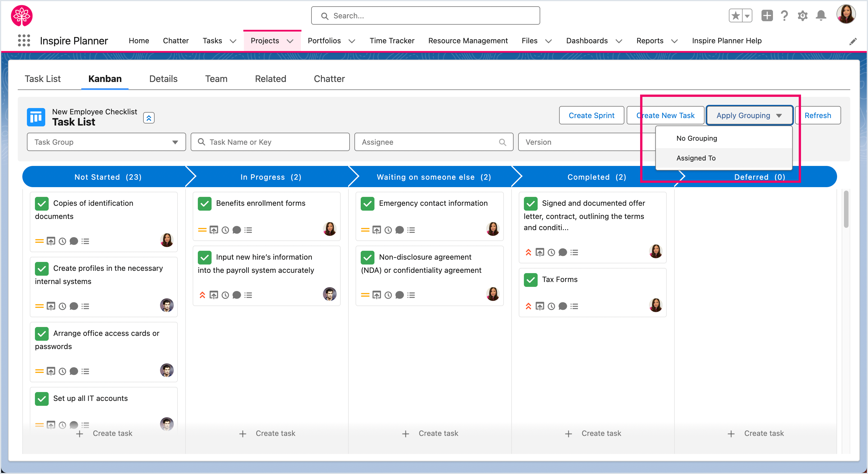This screenshot has height=474, width=868.
Task: Toggle checkbox on Benefits enrollment forms
Action: pos(204,204)
